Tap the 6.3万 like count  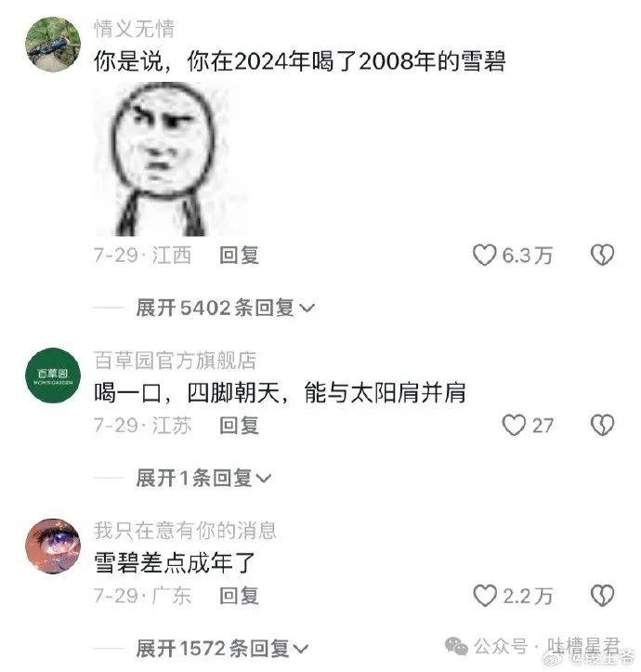pos(528,256)
